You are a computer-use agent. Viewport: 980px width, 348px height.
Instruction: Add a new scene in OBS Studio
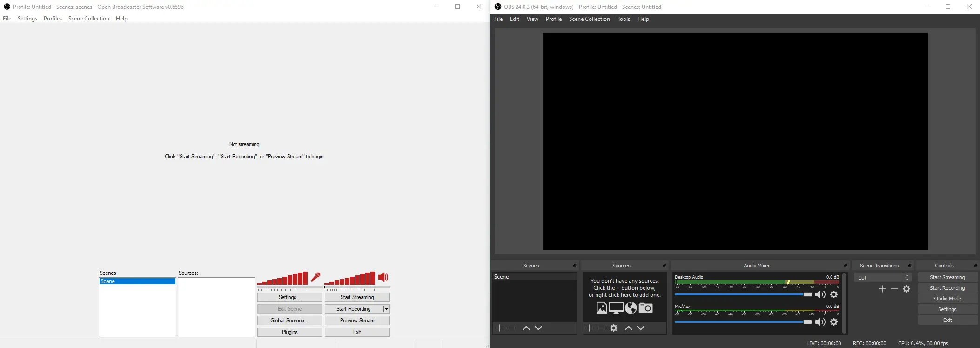tap(499, 328)
